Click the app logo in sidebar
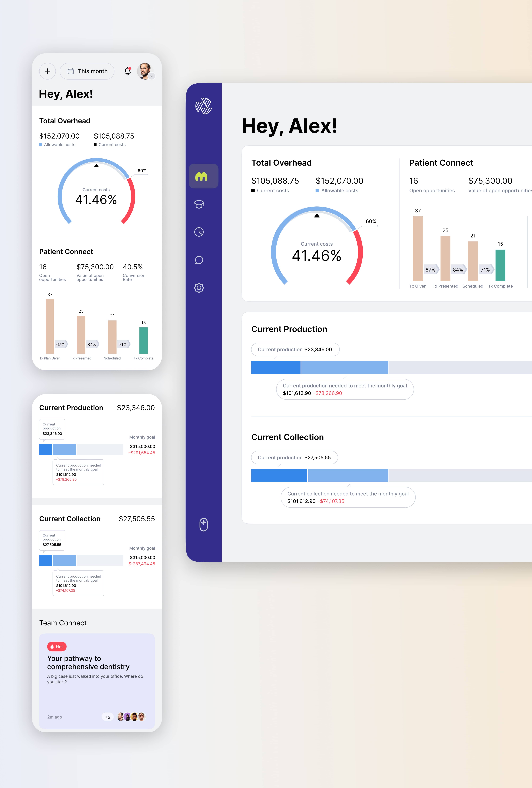This screenshot has height=788, width=532. tap(203, 106)
